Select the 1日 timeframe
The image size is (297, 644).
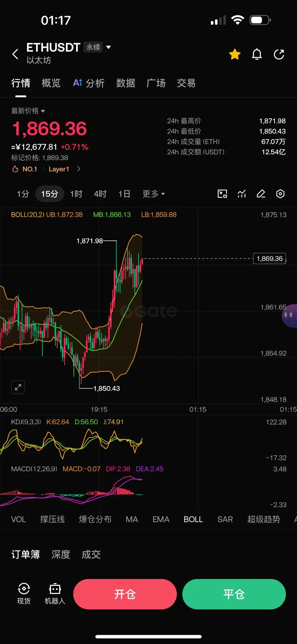click(x=124, y=194)
